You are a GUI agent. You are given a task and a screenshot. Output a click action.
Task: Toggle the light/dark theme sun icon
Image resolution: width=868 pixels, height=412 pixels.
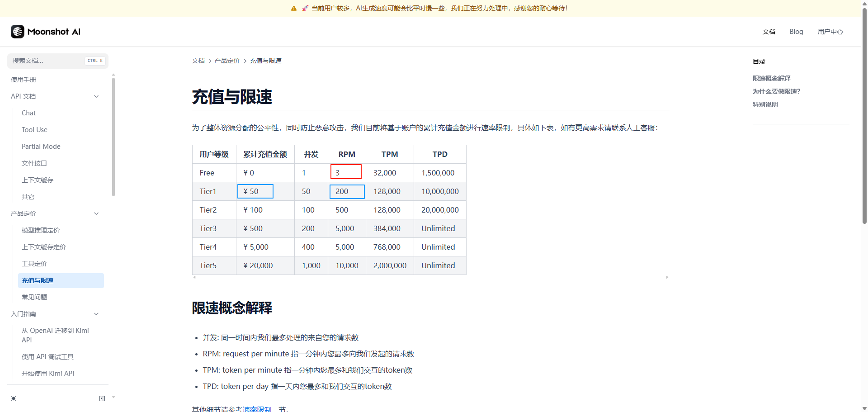(x=14, y=398)
